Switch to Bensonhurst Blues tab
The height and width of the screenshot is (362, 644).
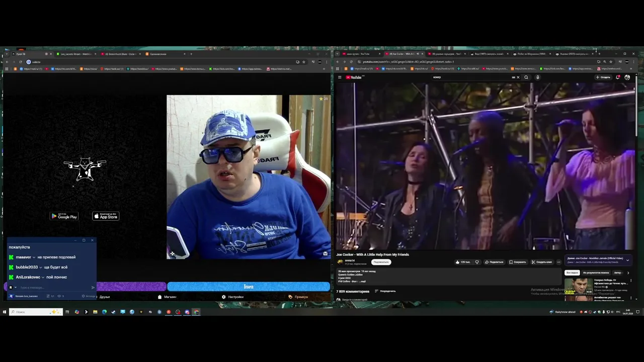(x=121, y=54)
